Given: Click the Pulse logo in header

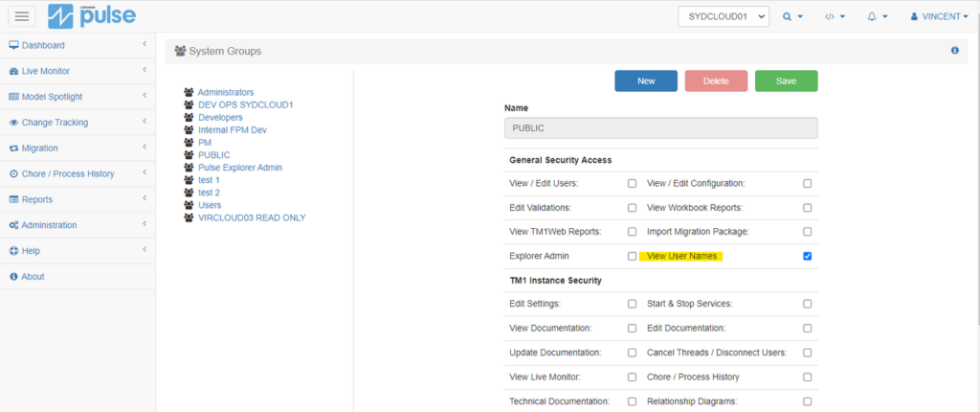Looking at the screenshot, I should click(x=92, y=16).
